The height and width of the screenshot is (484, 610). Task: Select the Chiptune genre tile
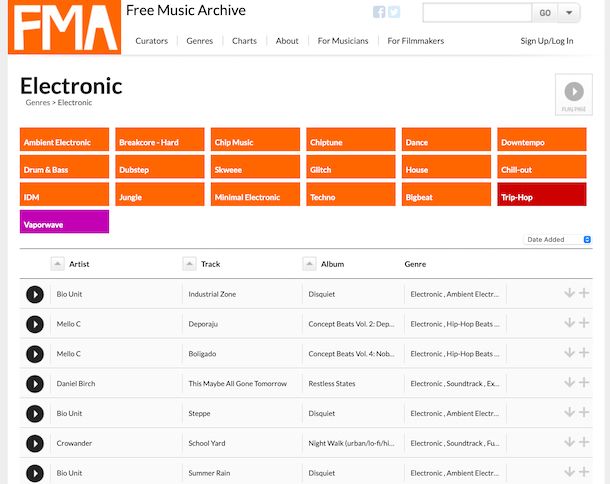coord(351,139)
